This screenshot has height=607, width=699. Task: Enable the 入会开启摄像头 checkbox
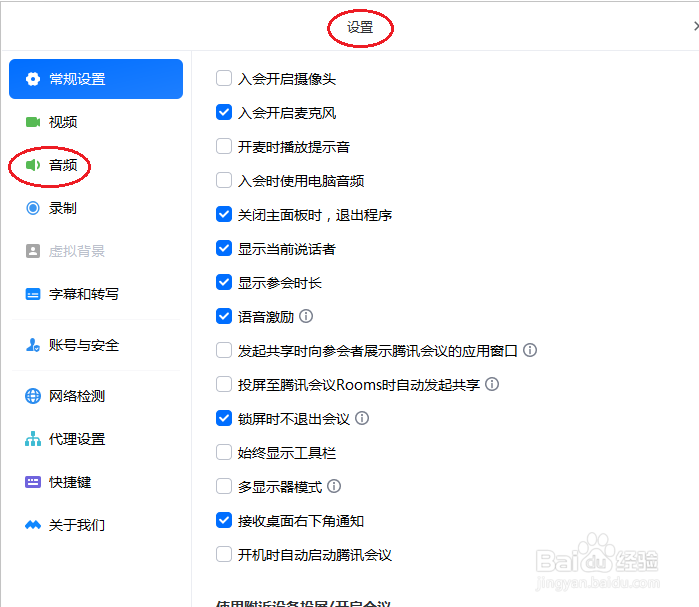coord(224,78)
